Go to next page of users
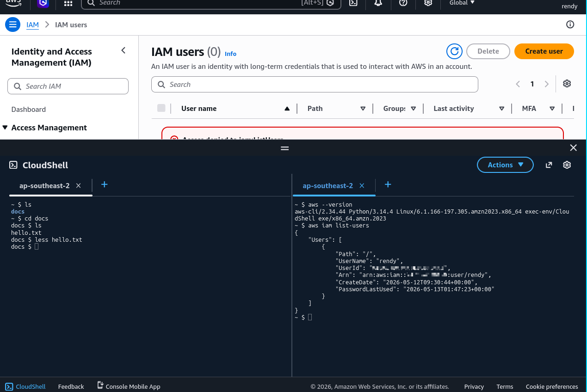 [546, 84]
